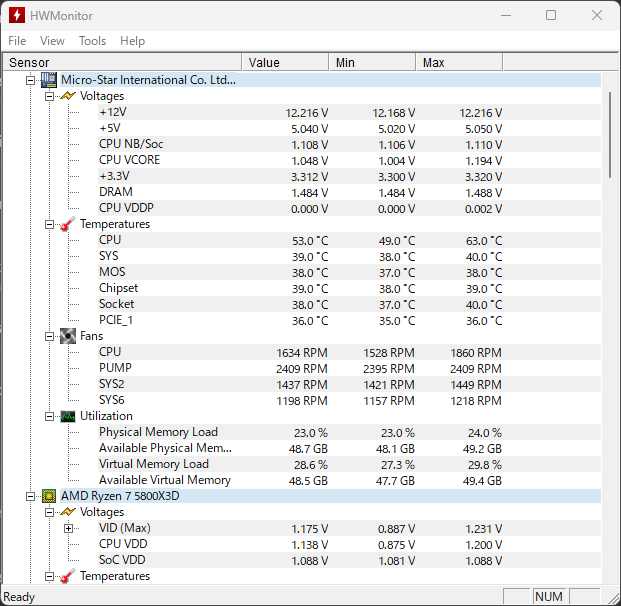
Task: Collapse the Fans section
Action: [49, 336]
